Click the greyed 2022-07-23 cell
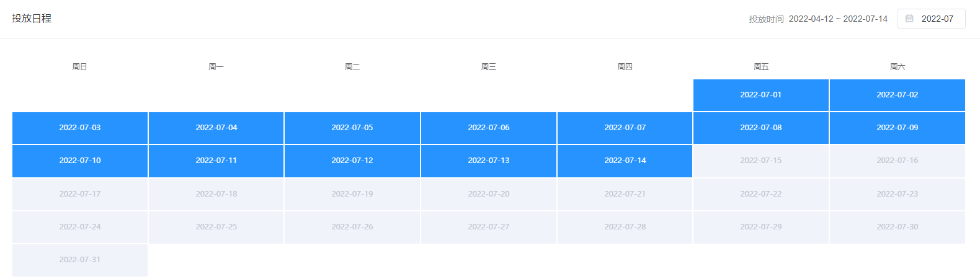The image size is (980, 279). tap(898, 194)
